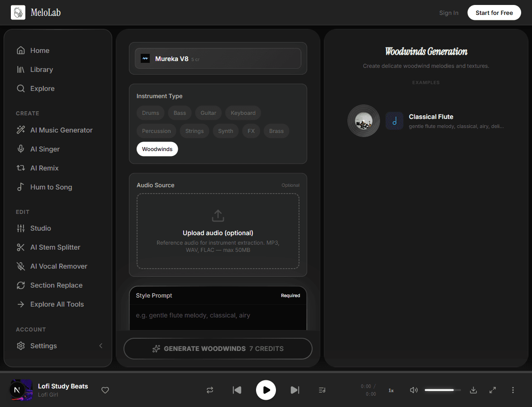Change 1x playback speed
This screenshot has width=532, height=407.
(x=391, y=390)
